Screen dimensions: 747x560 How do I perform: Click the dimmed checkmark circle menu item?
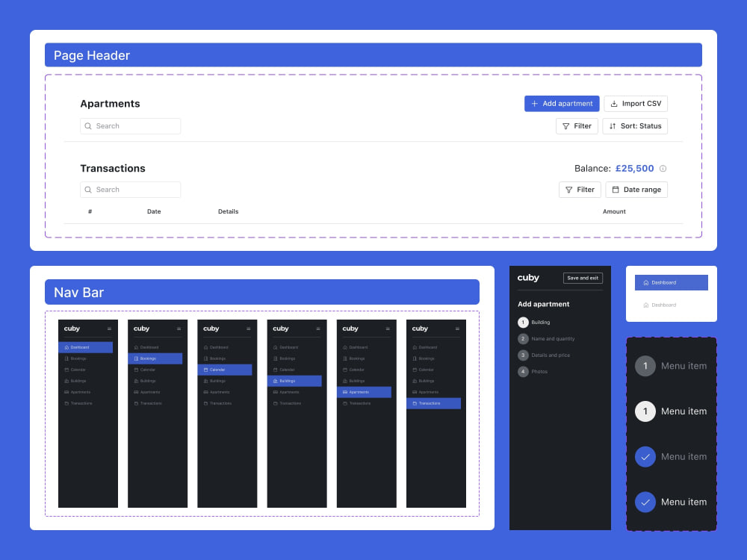tap(671, 457)
